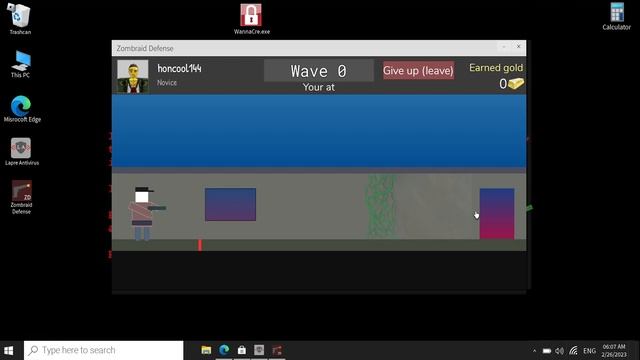The width and height of the screenshot is (640, 360).
Task: Click the honcool144 username text
Action: coord(180,69)
